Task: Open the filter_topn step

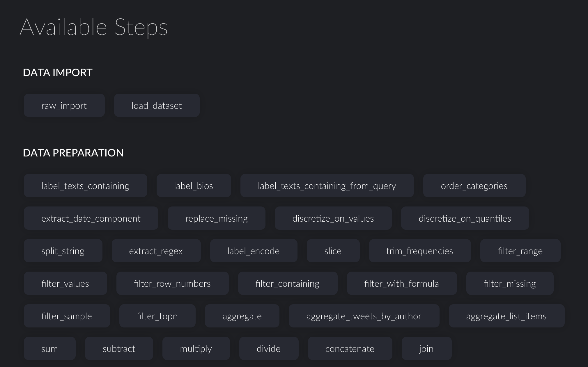Action: click(157, 316)
